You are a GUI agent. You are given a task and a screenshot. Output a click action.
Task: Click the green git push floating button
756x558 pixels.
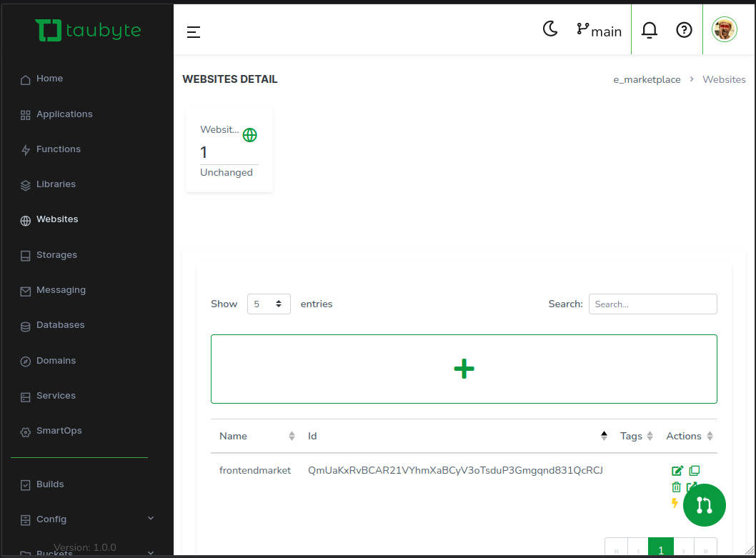click(705, 505)
